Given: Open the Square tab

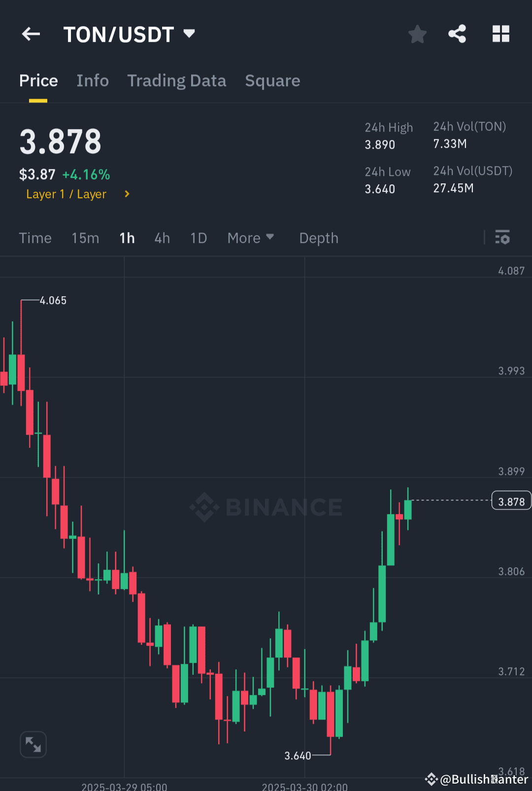Looking at the screenshot, I should click(x=272, y=80).
